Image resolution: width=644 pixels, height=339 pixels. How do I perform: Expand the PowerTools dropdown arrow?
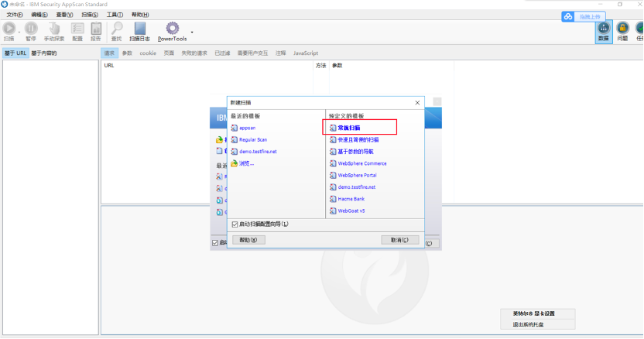[x=192, y=32]
